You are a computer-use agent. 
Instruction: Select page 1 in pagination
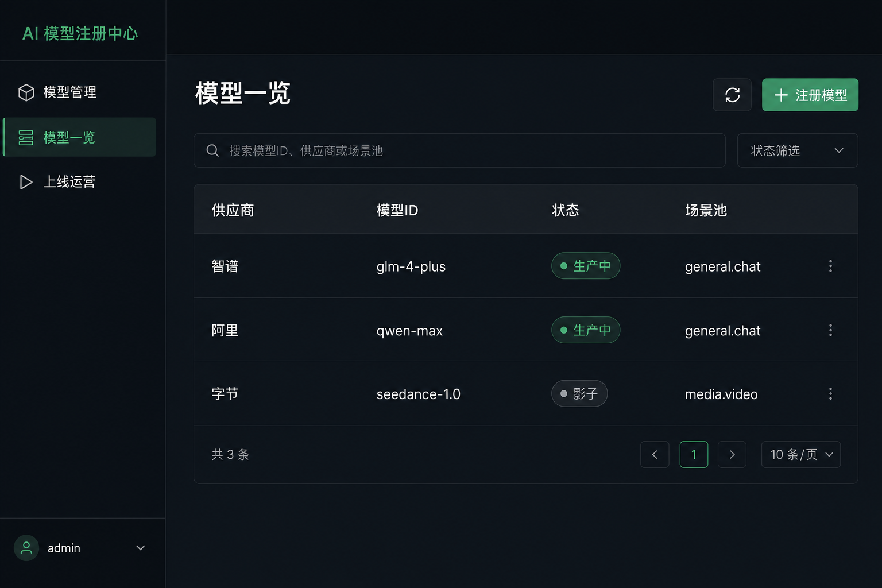point(694,454)
